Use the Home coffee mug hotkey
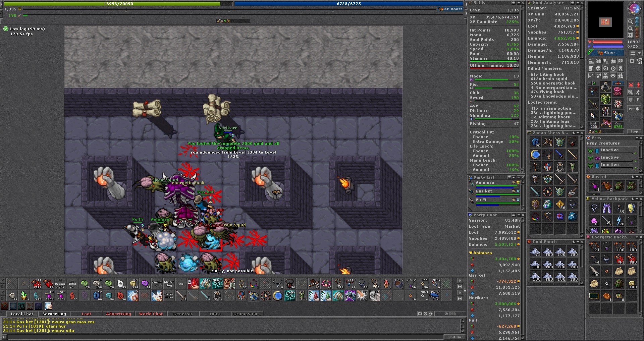 [399, 284]
